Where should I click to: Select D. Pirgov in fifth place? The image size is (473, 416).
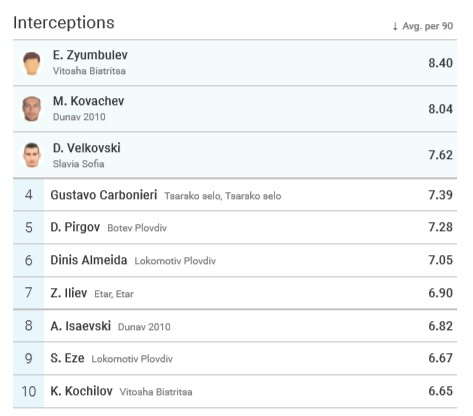coord(75,227)
